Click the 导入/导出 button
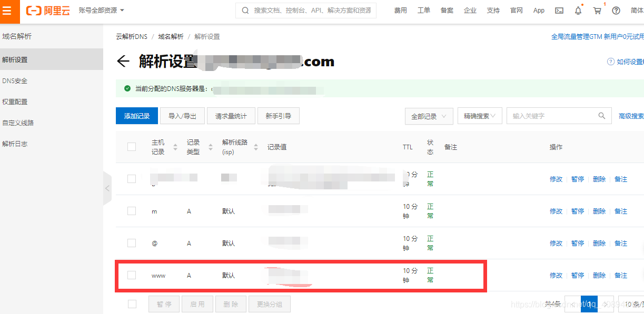Screen dimensions: 644x314 [182, 116]
